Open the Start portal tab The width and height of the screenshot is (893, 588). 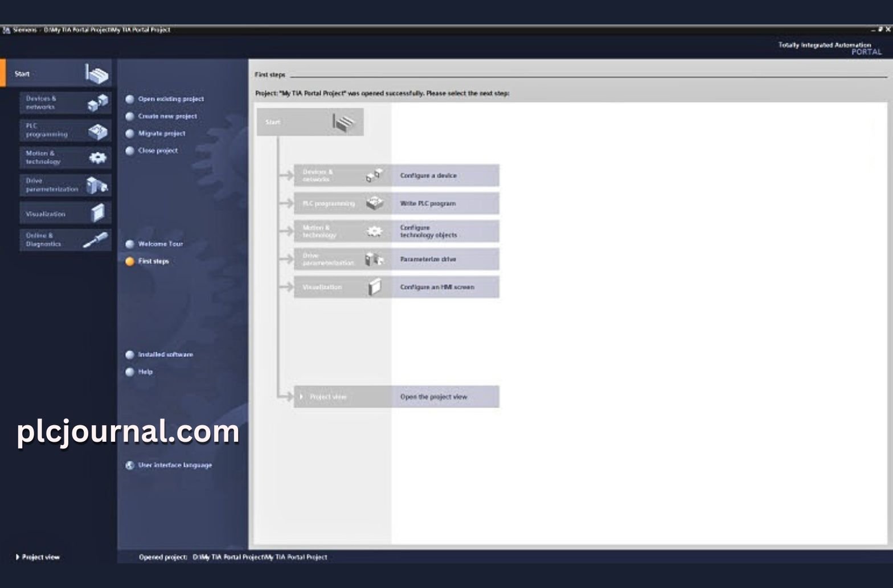56,73
